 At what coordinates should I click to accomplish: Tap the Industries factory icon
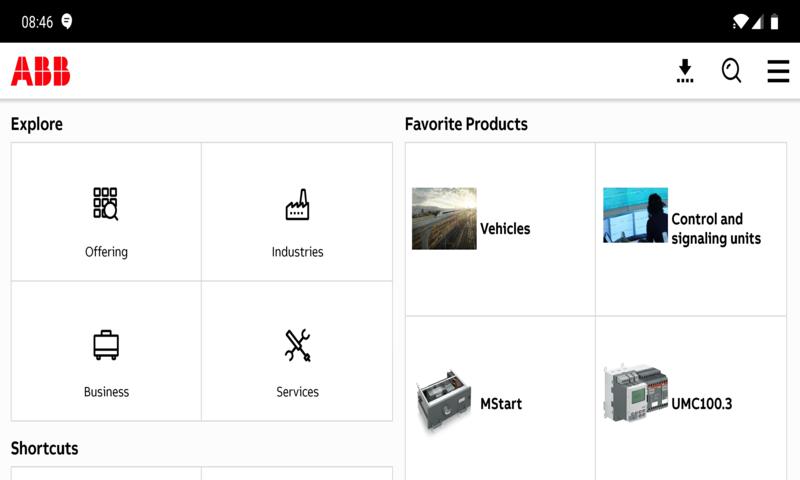pyautogui.click(x=297, y=204)
